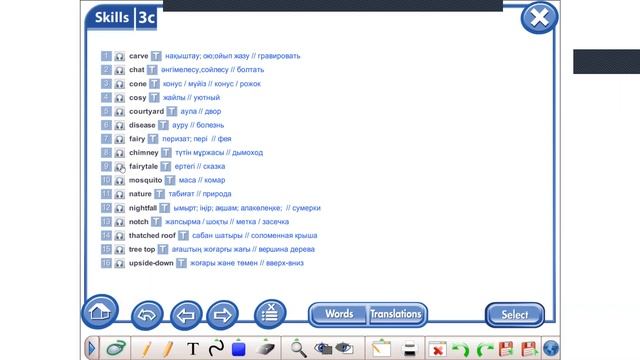
Task: Click the eye with white screen icon
Action: pyautogui.click(x=344, y=349)
